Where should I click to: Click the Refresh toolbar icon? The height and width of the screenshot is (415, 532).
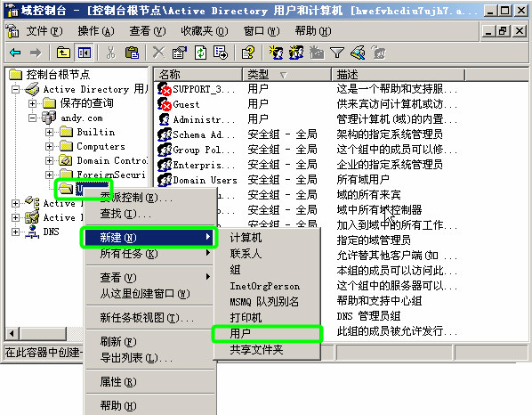pos(200,53)
